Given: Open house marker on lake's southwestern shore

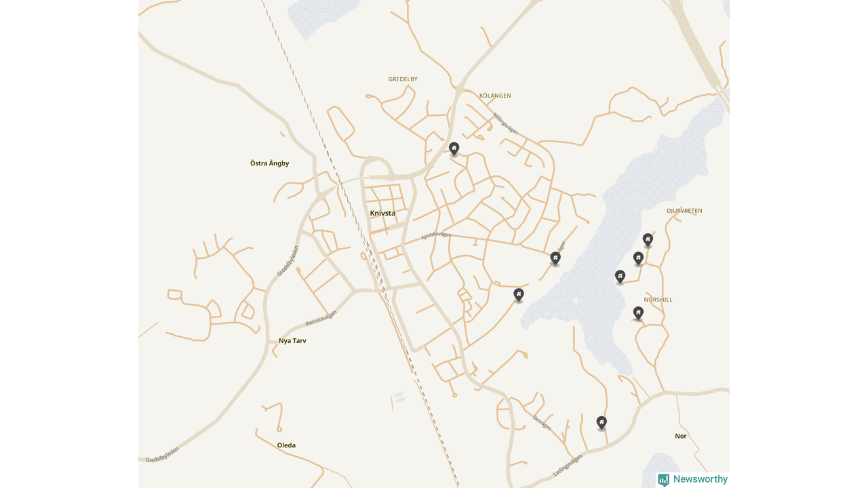Looking at the screenshot, I should (x=519, y=295).
